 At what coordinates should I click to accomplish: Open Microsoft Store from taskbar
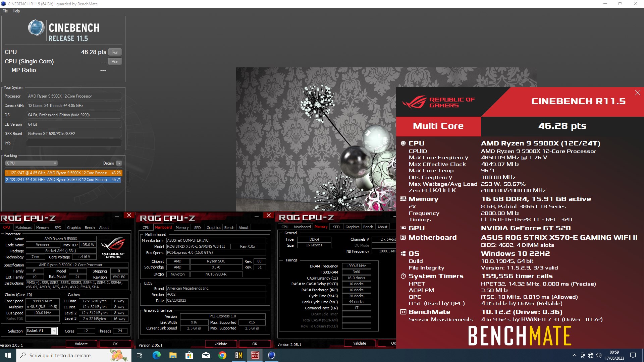point(190,355)
